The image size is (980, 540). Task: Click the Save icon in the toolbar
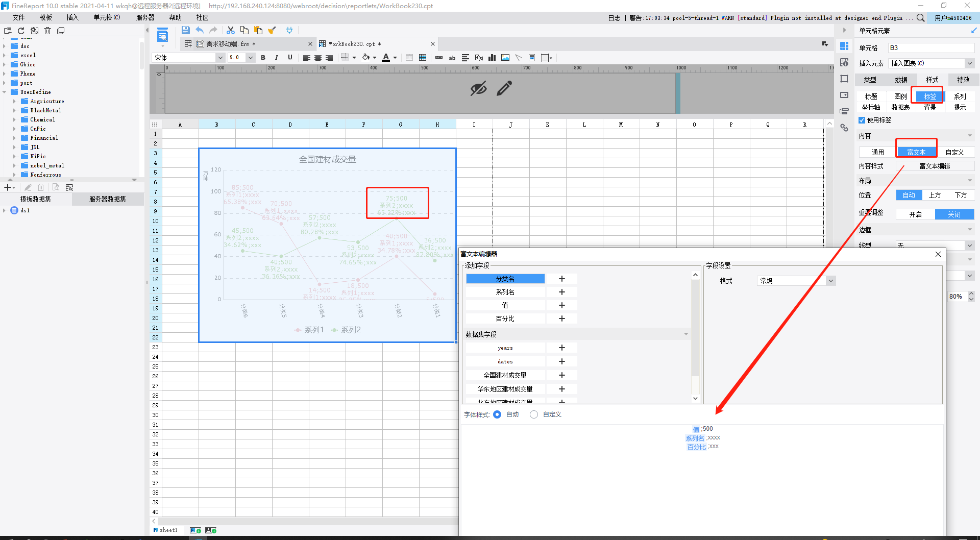point(185,30)
